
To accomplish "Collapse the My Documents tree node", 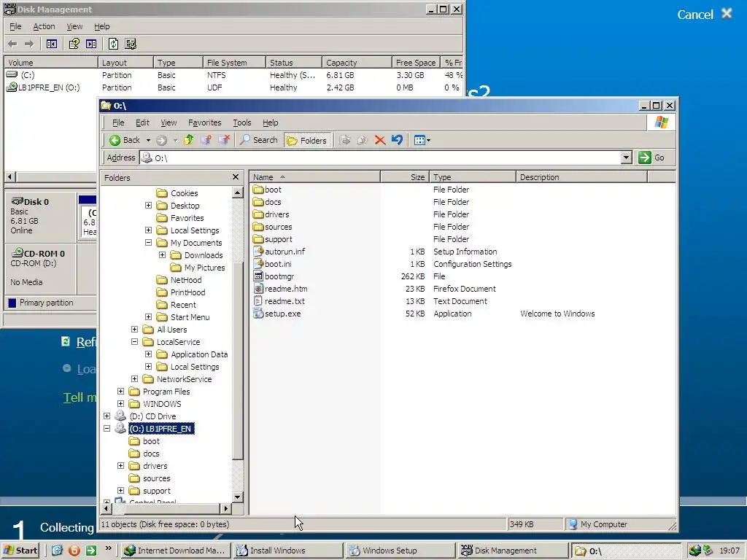I will pyautogui.click(x=148, y=242).
